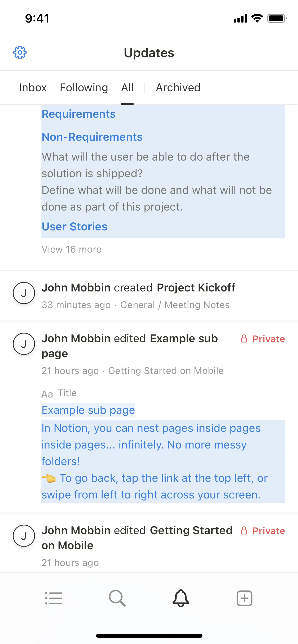Viewport: 298px width, 644px height.
Task: Open the Getting Started on Mobile update
Action: point(137,538)
